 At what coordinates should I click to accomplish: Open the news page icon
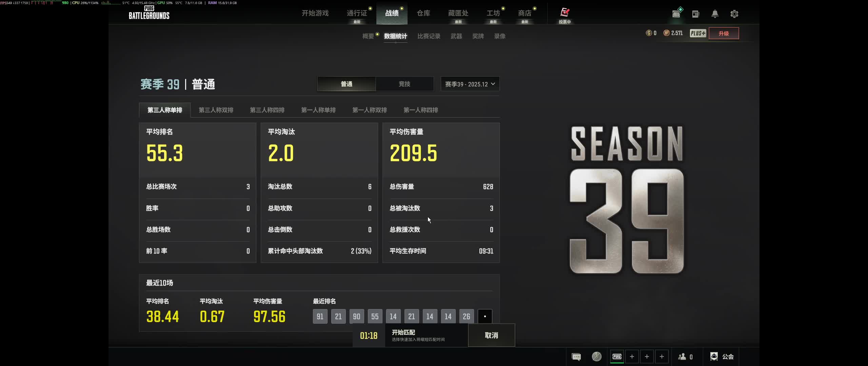click(x=695, y=14)
